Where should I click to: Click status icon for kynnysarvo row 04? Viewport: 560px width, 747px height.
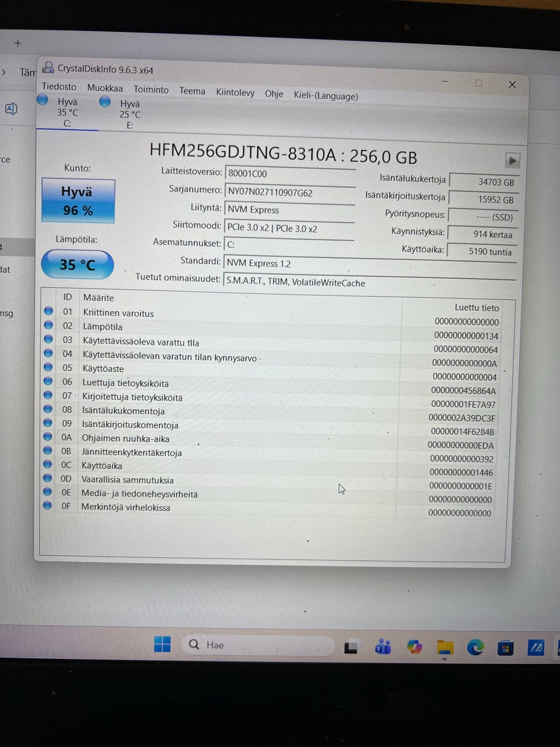(x=49, y=353)
